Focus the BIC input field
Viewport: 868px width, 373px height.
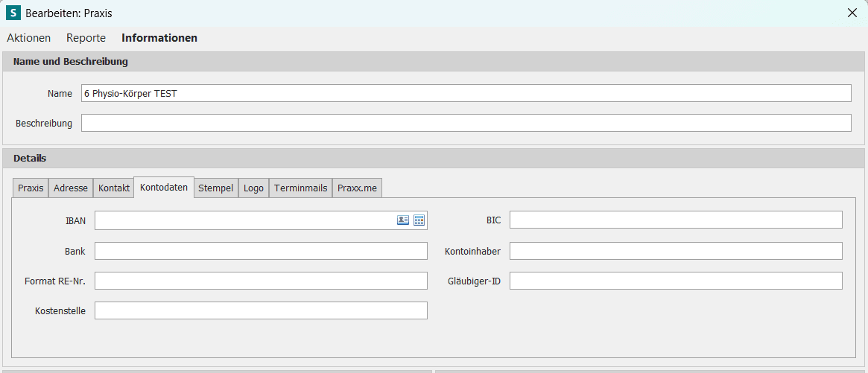click(x=676, y=220)
